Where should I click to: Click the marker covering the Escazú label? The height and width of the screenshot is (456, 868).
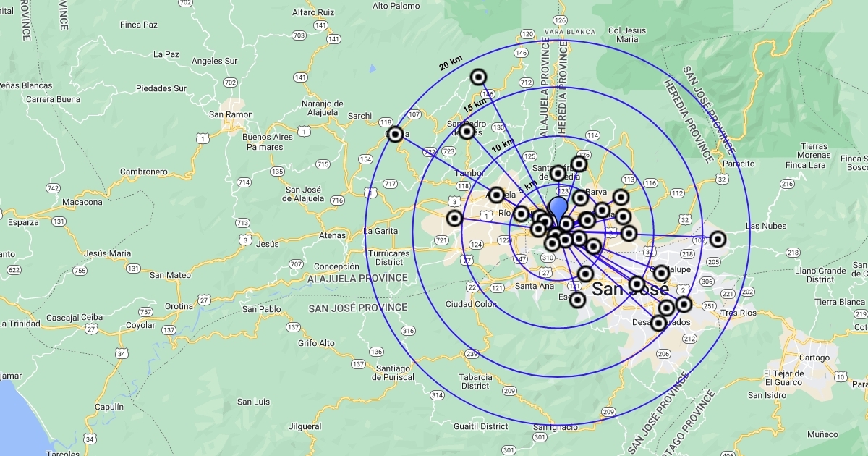click(x=577, y=300)
